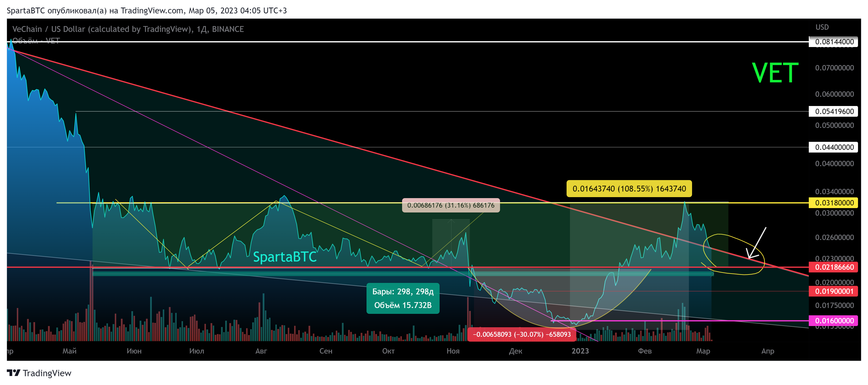Click the 0.07000000 price scale value
The image size is (868, 385).
pos(834,68)
